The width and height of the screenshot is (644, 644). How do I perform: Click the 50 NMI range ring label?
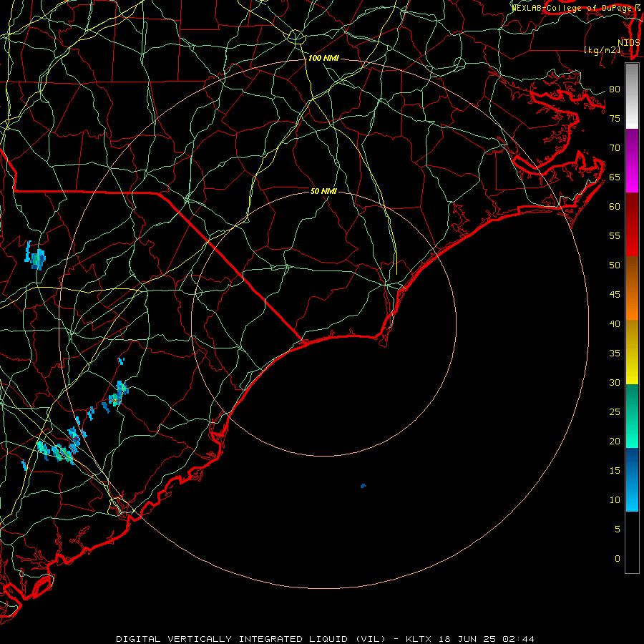coord(323,191)
